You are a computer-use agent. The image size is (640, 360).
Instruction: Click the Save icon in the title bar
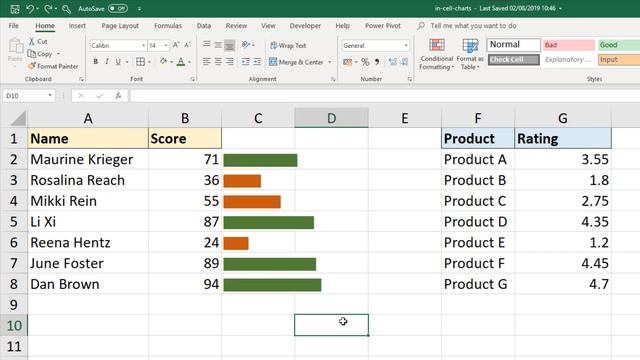tap(15, 9)
